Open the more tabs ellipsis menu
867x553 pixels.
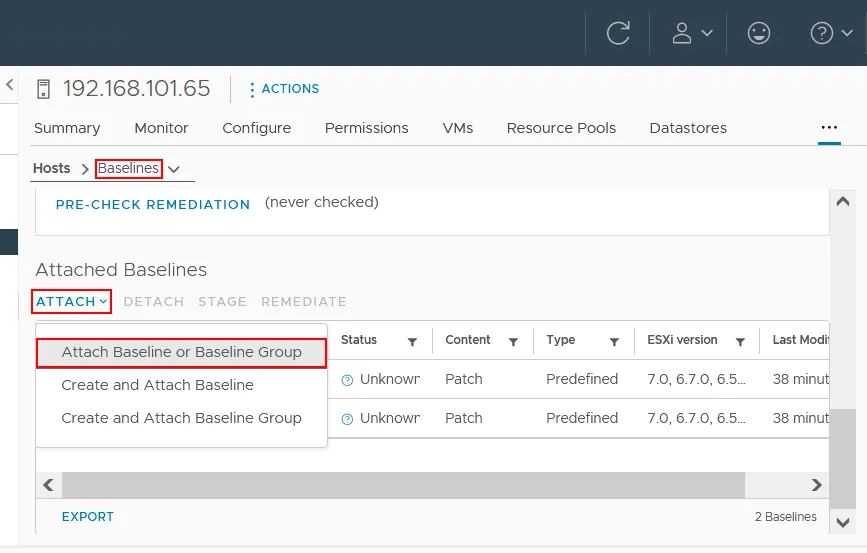pyautogui.click(x=828, y=128)
